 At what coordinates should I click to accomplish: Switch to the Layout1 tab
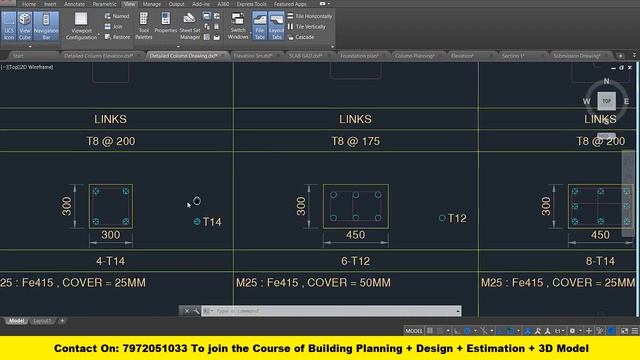(42, 321)
